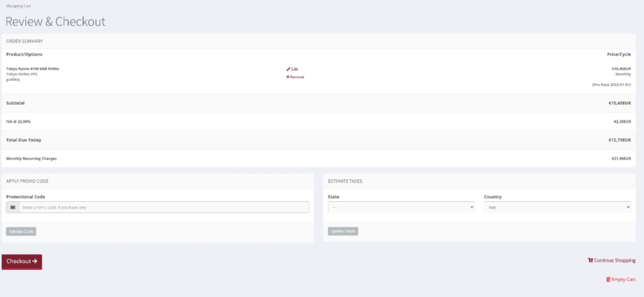Click the Price/Cycle column header
644x297 pixels.
pyautogui.click(x=619, y=54)
